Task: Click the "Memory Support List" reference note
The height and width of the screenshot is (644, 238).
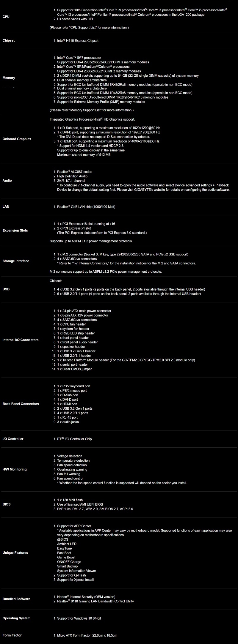Action: (x=92, y=110)
